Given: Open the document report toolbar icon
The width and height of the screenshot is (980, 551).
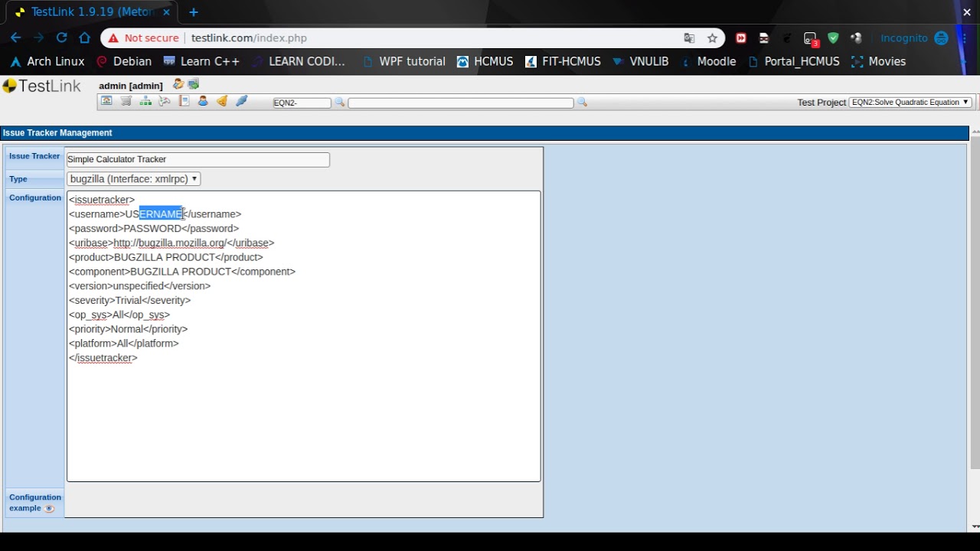Looking at the screenshot, I should (x=184, y=101).
